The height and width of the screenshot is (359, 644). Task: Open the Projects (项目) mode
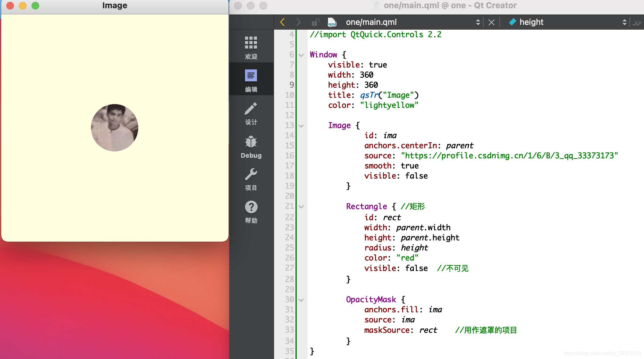251,179
